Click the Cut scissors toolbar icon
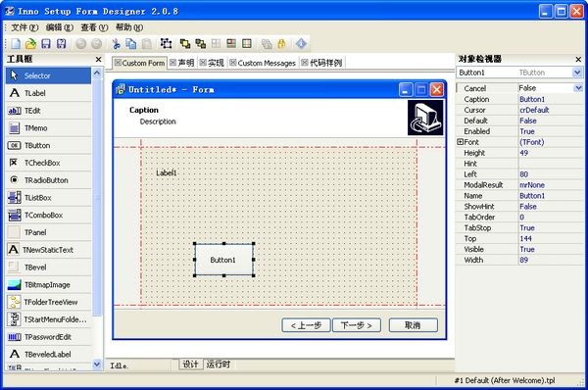Image resolution: width=588 pixels, height=390 pixels. click(117, 44)
